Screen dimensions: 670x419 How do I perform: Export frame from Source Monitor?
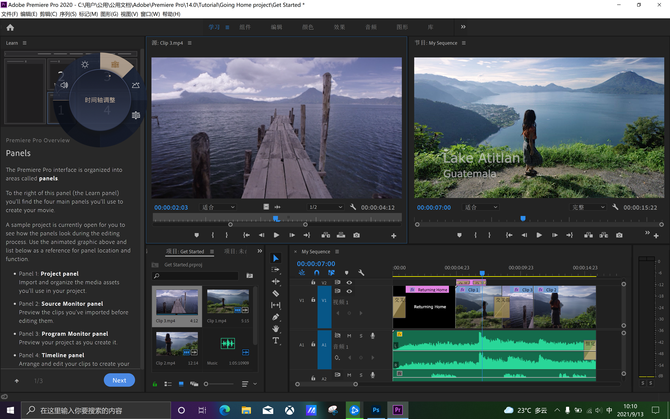click(356, 235)
